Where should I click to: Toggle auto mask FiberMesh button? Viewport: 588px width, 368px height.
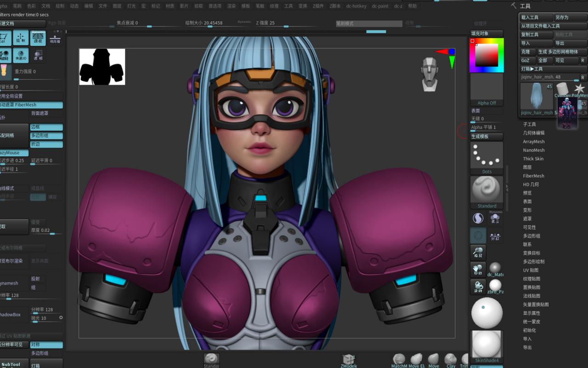click(x=31, y=105)
